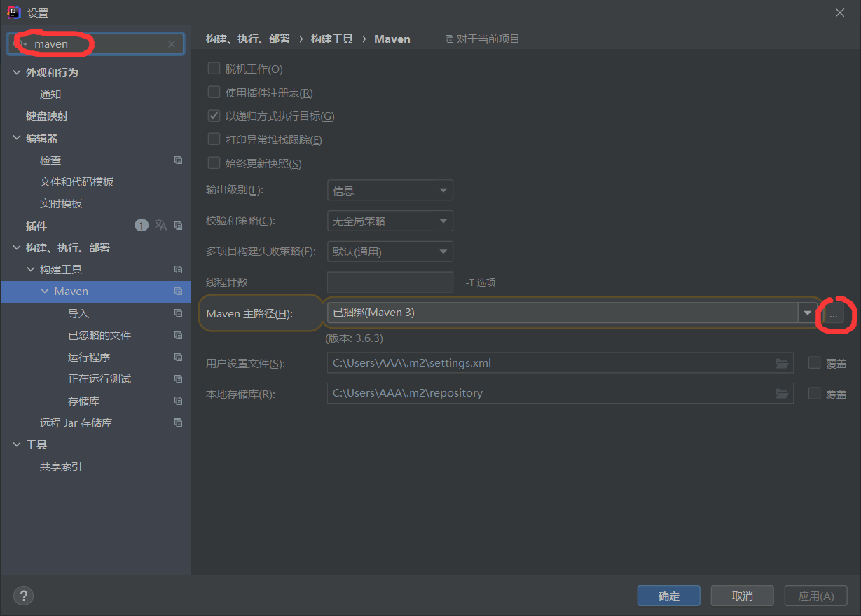Click the project-level icon beside 正在运行测试
The image size is (861, 616).
(x=178, y=378)
